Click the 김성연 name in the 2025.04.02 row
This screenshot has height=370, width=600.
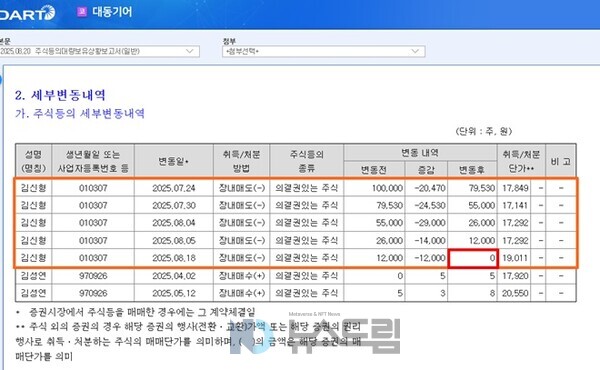tap(33, 275)
